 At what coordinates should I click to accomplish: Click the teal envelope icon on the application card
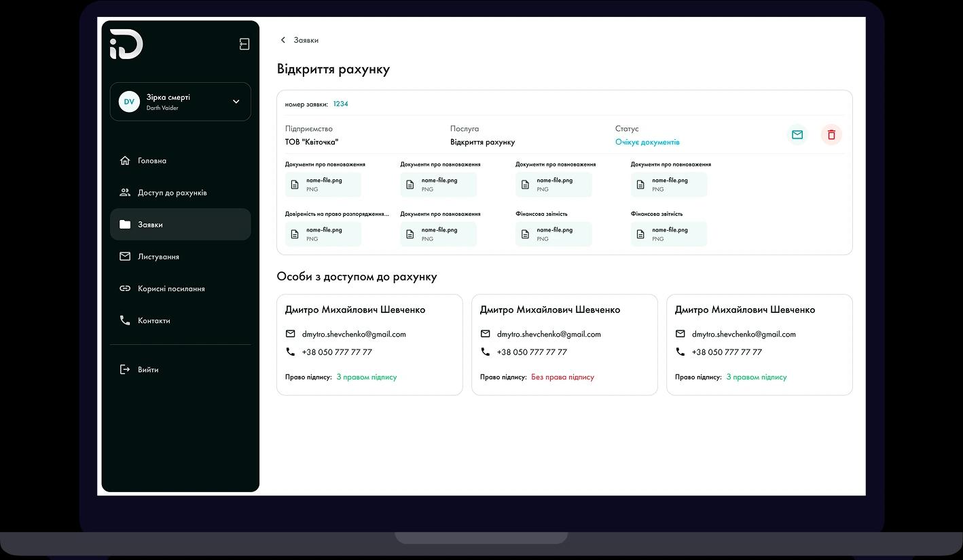[797, 134]
